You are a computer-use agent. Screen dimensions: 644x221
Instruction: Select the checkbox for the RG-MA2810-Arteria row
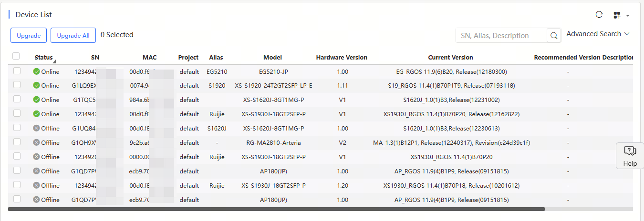pos(17,142)
